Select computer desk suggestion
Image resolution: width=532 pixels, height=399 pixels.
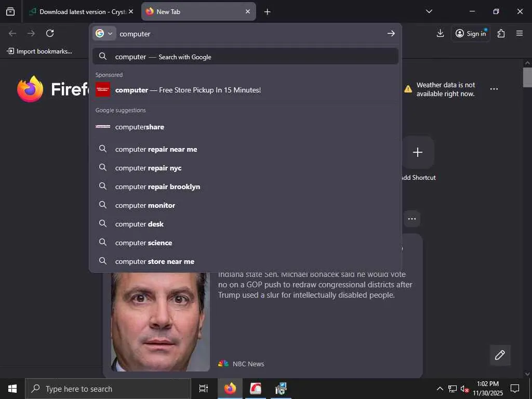point(245,224)
